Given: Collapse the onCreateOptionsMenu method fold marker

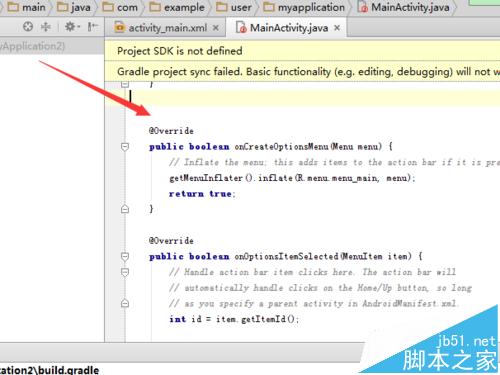Looking at the screenshot, I should click(x=125, y=147).
